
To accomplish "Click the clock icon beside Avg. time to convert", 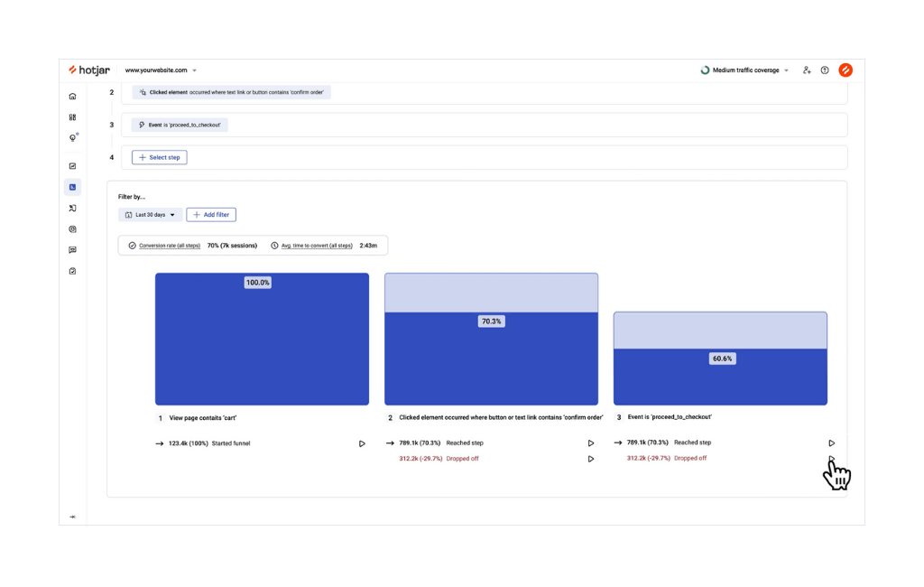I will point(274,246).
